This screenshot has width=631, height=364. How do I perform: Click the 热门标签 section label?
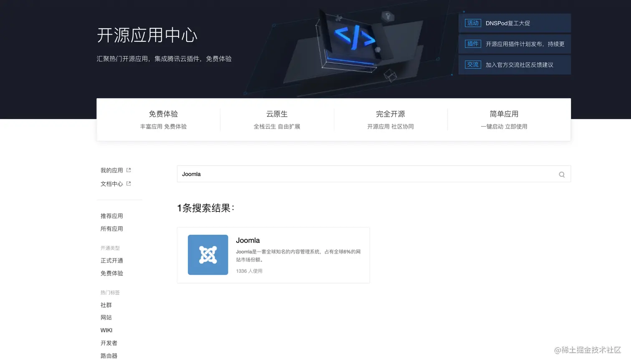pos(110,293)
